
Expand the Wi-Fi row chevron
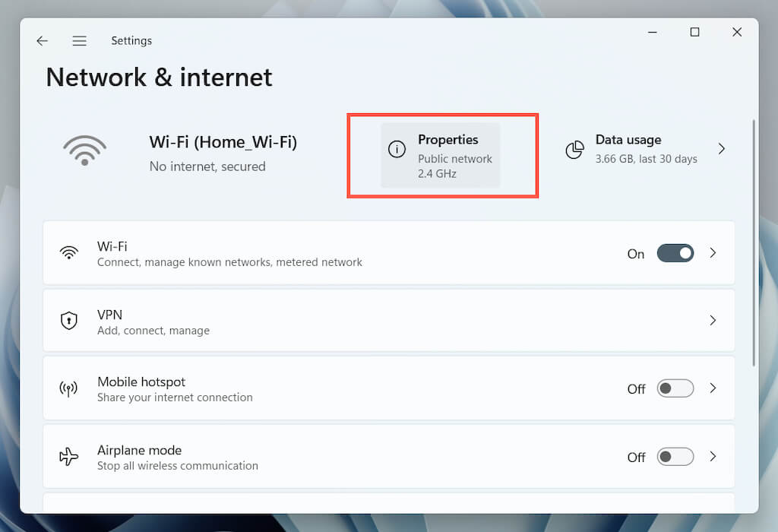pos(713,253)
